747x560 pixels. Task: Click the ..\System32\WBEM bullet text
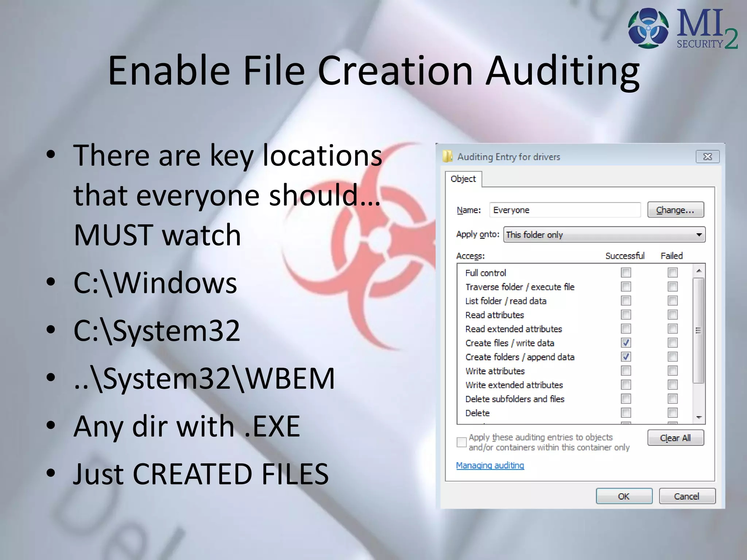click(x=204, y=378)
